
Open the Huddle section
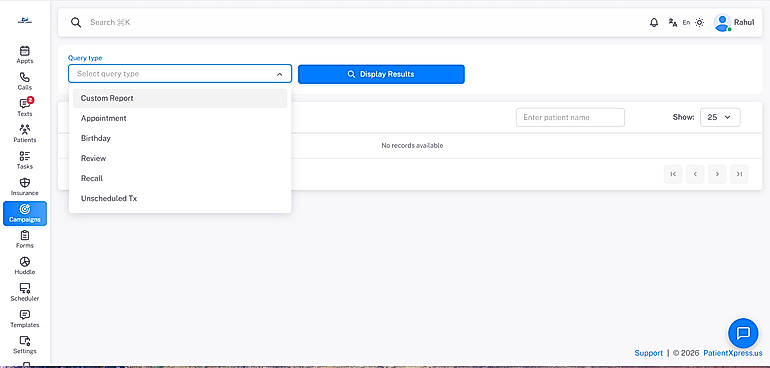[x=25, y=265]
